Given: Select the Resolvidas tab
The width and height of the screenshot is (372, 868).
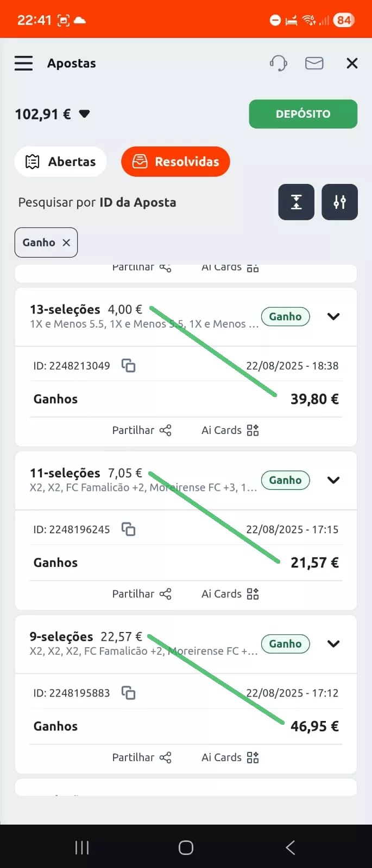Looking at the screenshot, I should pos(175,162).
